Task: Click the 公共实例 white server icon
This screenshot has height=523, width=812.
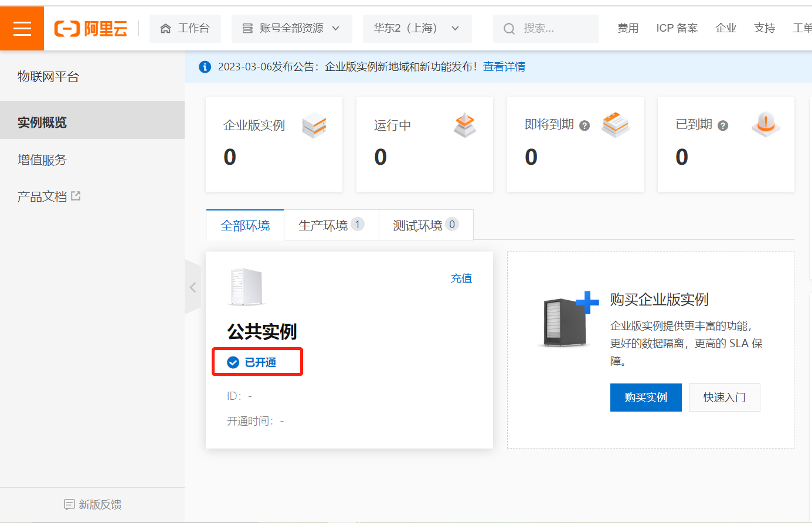Action: pos(246,287)
